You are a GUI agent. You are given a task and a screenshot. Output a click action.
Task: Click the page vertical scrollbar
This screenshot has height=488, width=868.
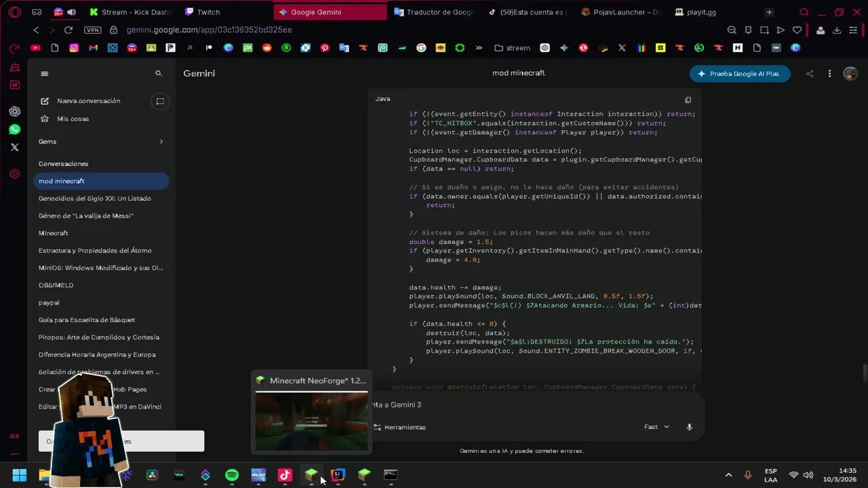(x=865, y=373)
